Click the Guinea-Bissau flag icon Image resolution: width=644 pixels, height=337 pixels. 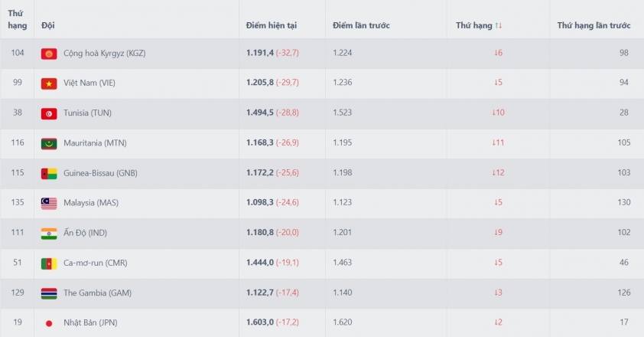[x=49, y=174]
